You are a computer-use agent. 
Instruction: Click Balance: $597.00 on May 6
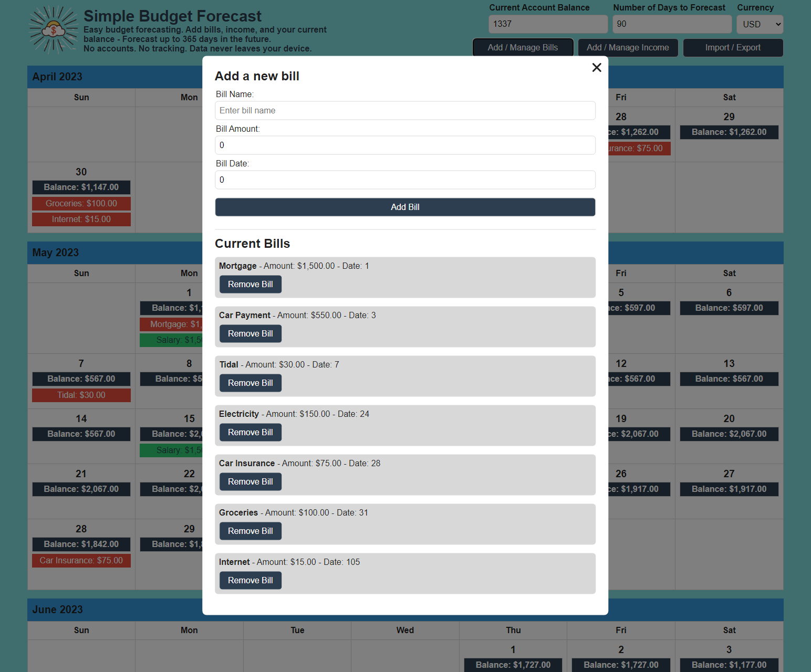729,308
